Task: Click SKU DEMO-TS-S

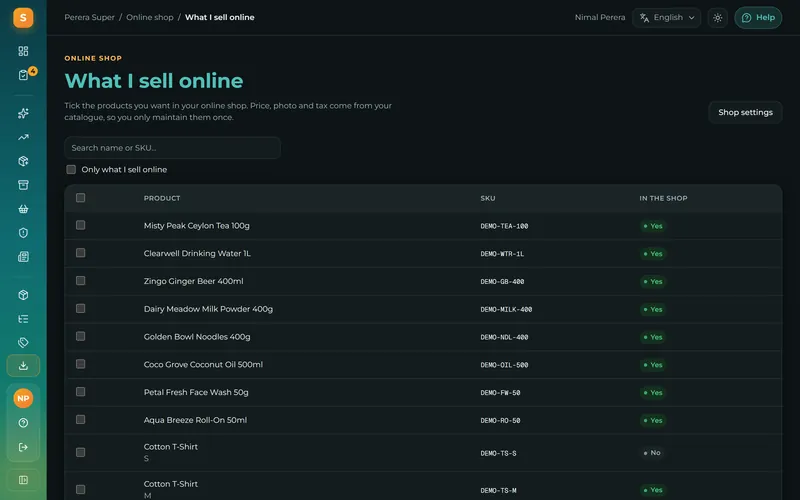Action: point(498,453)
